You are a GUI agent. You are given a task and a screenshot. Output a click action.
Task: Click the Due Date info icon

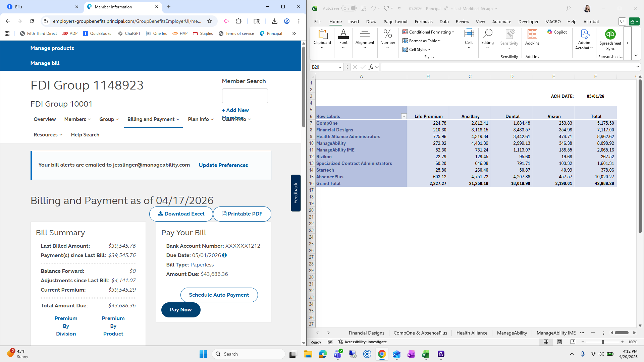click(224, 255)
